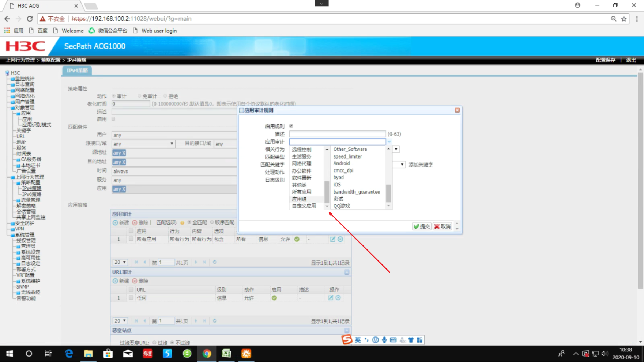This screenshot has width=644, height=362.
Task: Click the 新建 icon under 应用审计
Action: coord(115,222)
